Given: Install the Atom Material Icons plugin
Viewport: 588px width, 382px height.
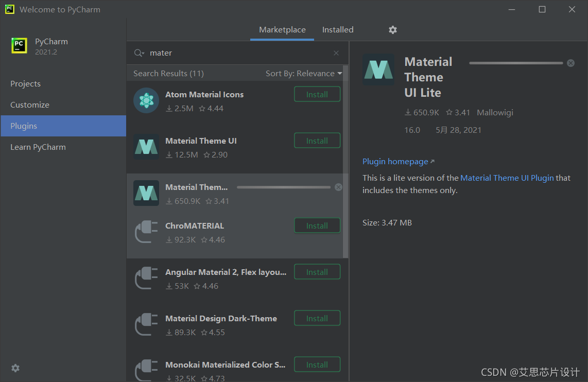Looking at the screenshot, I should coord(317,94).
